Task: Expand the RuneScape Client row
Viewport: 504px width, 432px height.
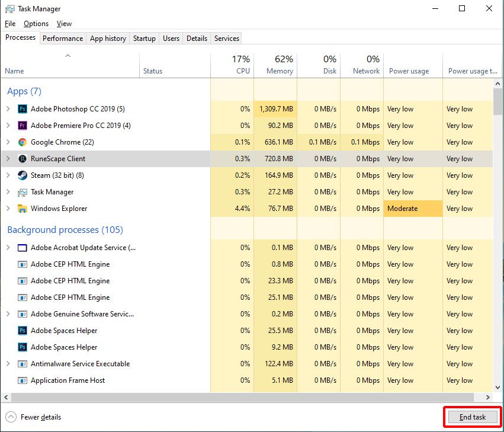Action: coord(8,159)
